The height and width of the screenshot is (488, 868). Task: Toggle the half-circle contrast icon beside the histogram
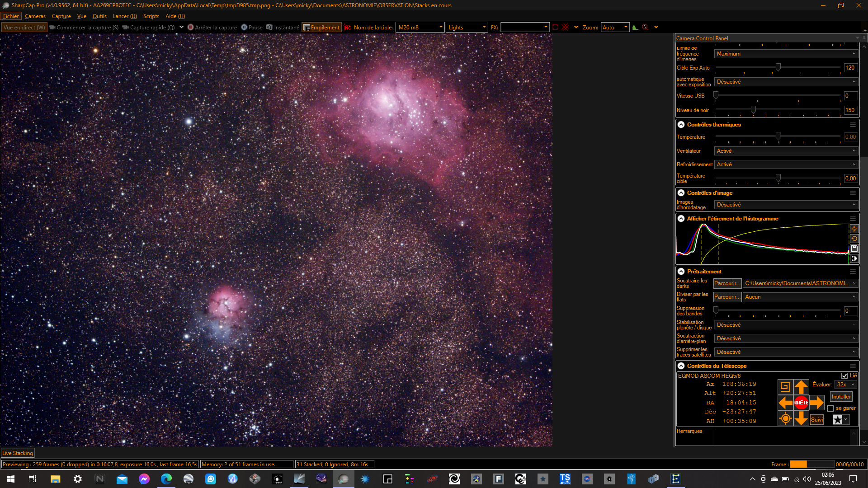(854, 259)
